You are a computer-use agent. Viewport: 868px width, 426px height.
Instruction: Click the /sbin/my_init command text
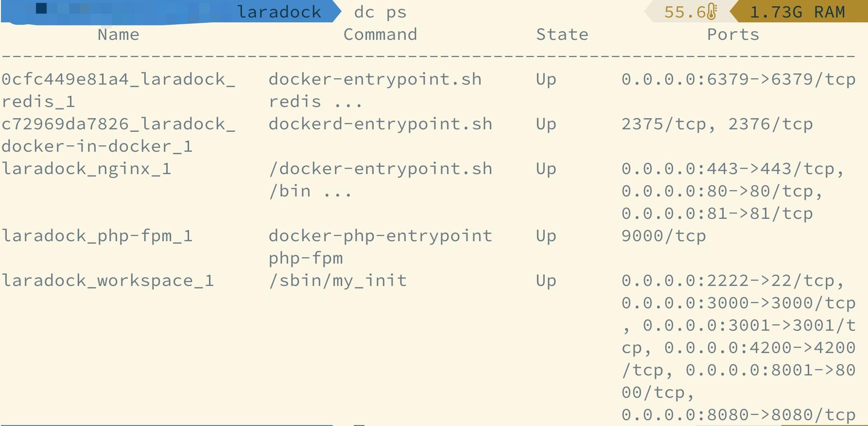[338, 281]
